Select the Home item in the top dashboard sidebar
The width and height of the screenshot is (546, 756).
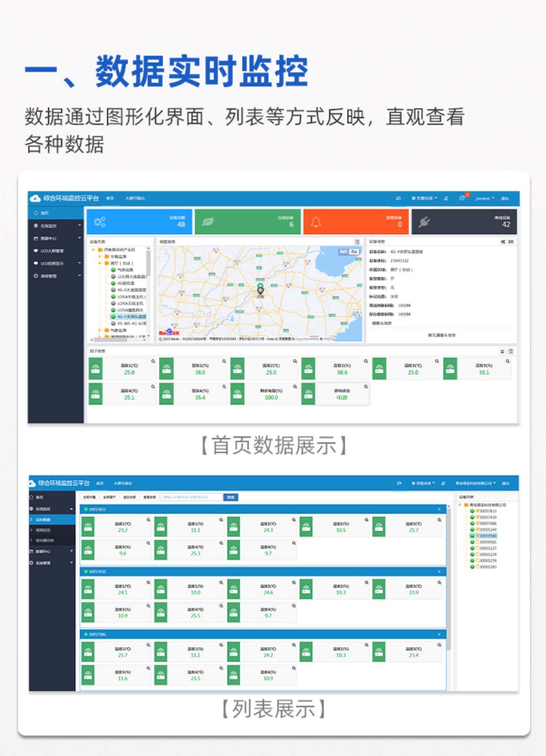(x=56, y=213)
